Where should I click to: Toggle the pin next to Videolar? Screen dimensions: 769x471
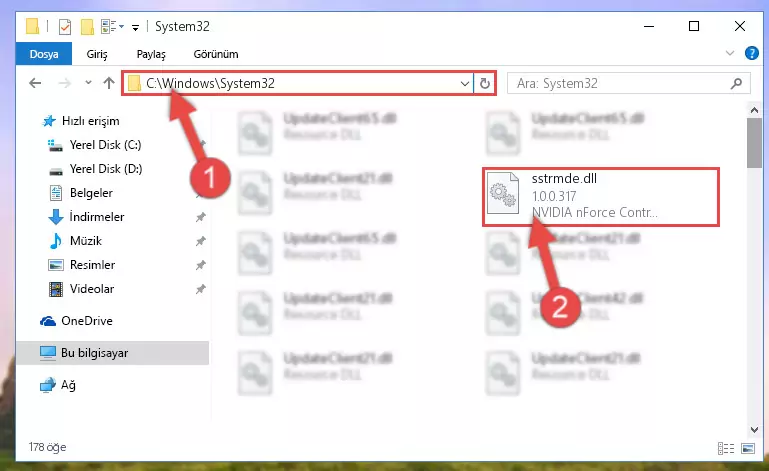201,289
